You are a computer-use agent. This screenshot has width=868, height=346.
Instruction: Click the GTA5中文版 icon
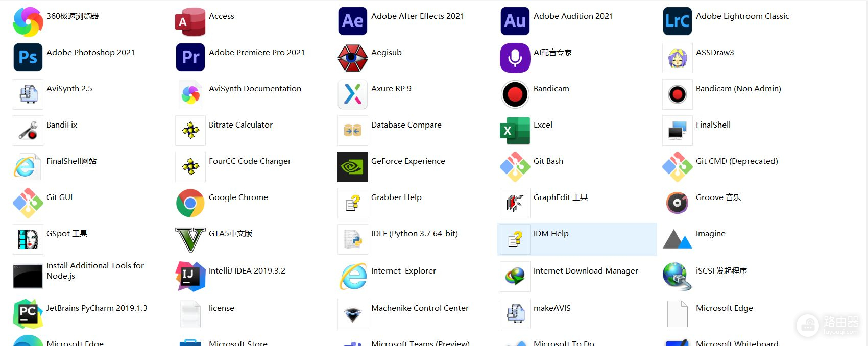point(190,239)
